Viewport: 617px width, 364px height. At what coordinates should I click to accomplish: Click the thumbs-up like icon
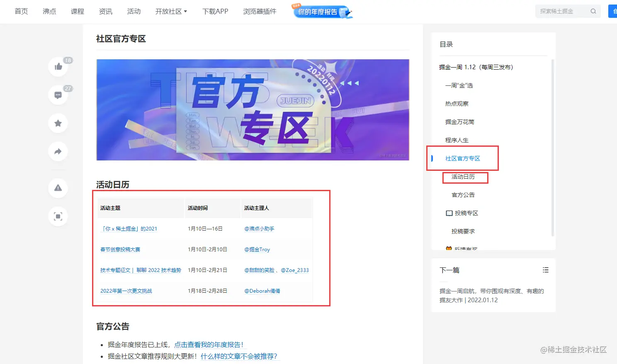[58, 67]
